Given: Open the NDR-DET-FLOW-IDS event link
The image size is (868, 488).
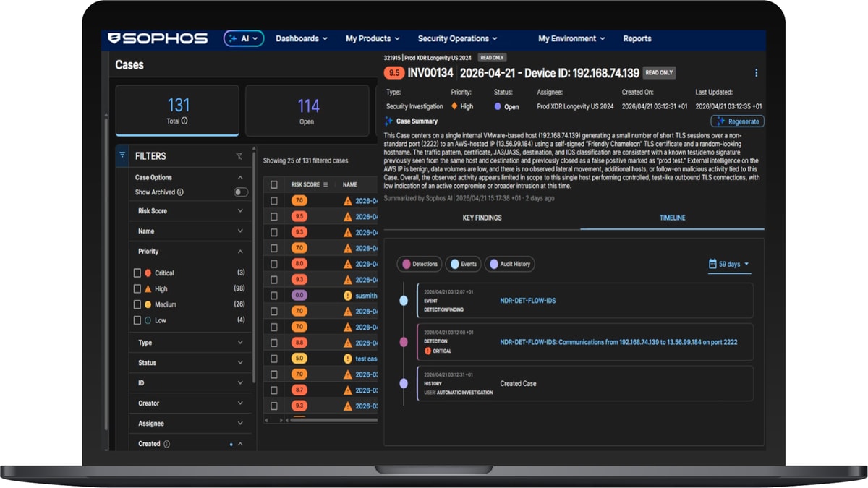Looking at the screenshot, I should tap(528, 300).
